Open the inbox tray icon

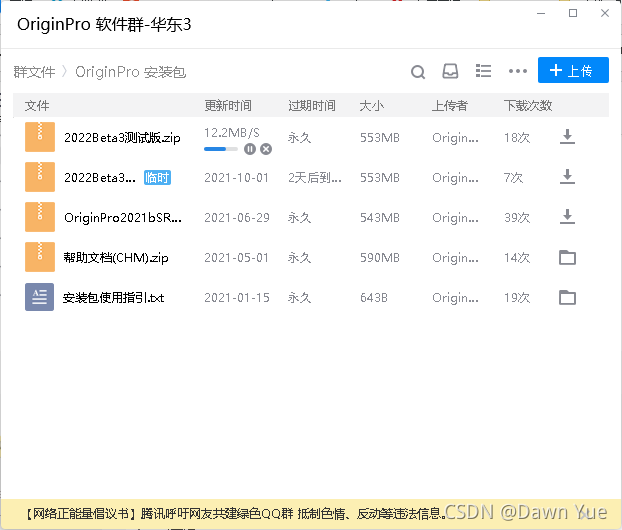[x=450, y=71]
